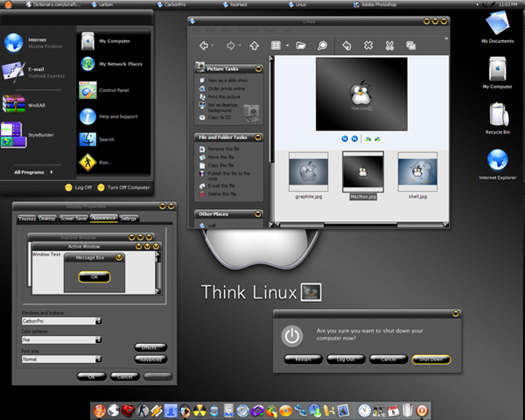Click the Delete X icon in the toolbar
The image size is (525, 420).
(x=368, y=45)
